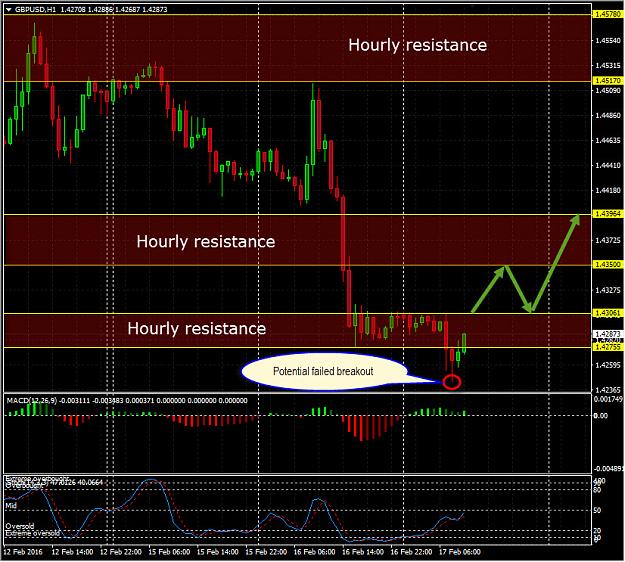
Task: Click the MACD scale value -0.004891
Action: point(609,469)
